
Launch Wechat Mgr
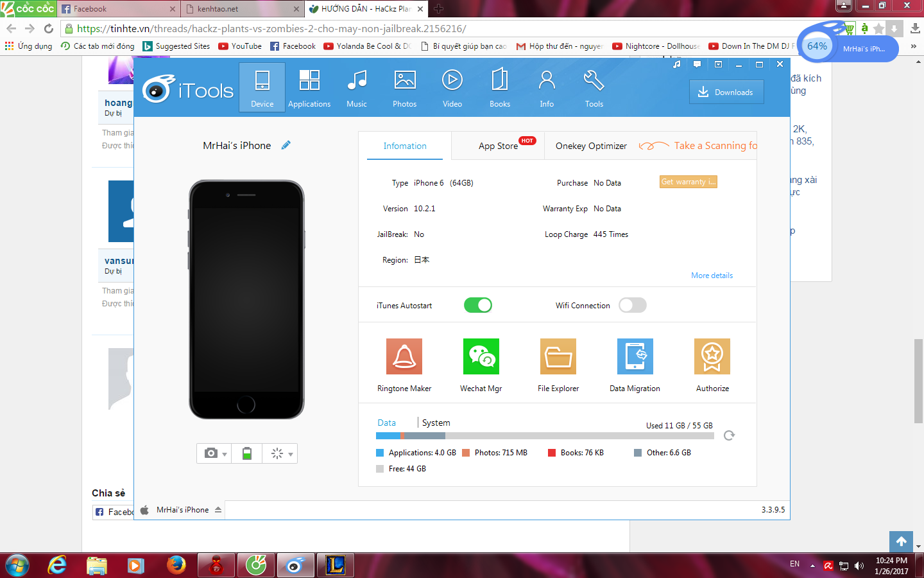pos(481,357)
